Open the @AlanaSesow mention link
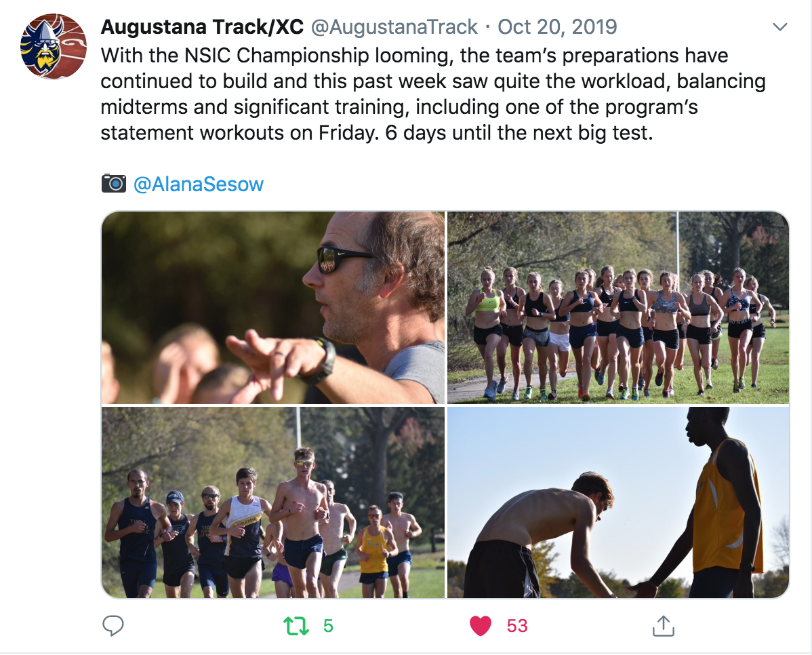Image resolution: width=812 pixels, height=655 pixels. 199,184
